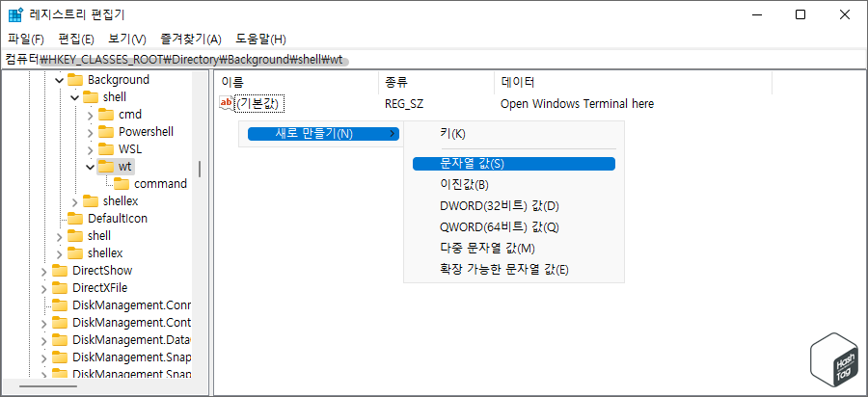Select the command key label under wt
Image resolution: width=868 pixels, height=397 pixels.
[x=160, y=184]
